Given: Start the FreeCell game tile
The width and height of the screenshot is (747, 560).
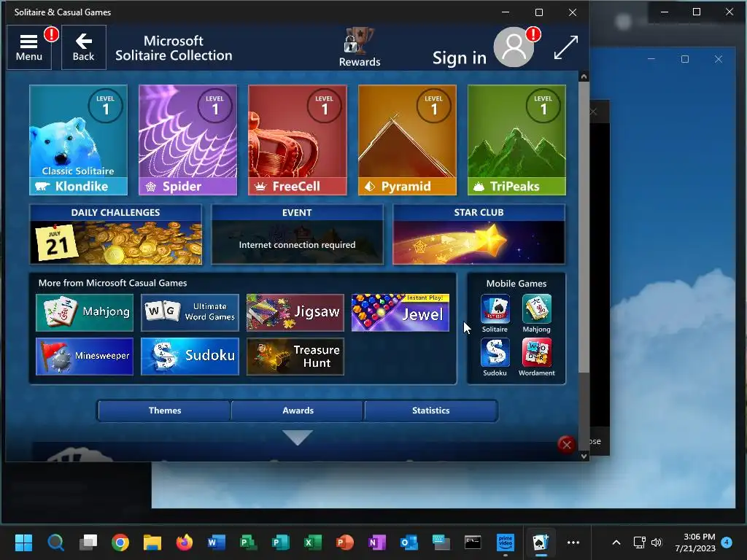Looking at the screenshot, I should [x=298, y=140].
